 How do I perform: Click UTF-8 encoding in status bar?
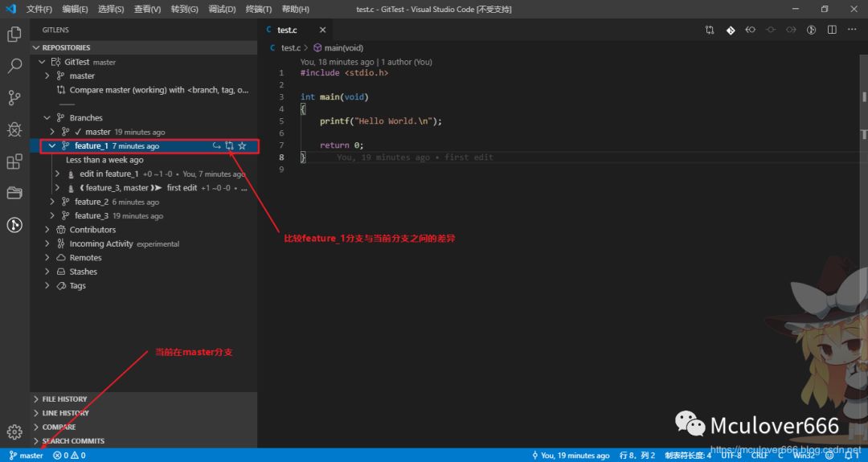(731, 456)
